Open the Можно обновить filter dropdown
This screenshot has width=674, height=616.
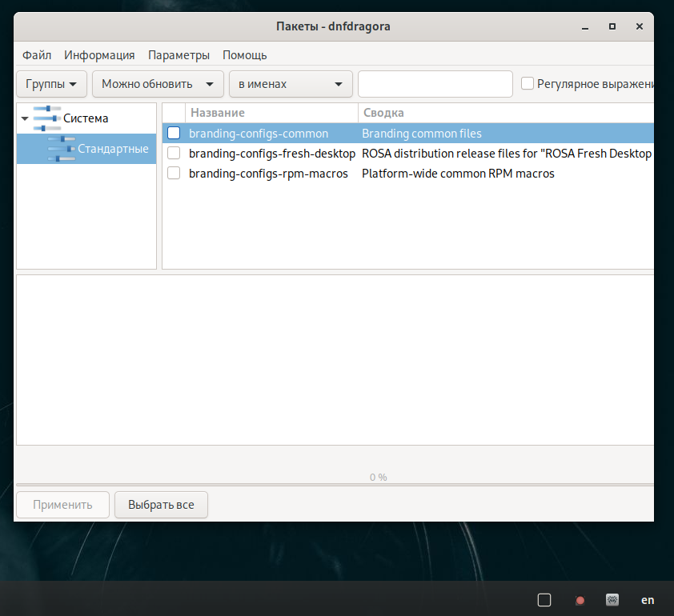point(157,84)
